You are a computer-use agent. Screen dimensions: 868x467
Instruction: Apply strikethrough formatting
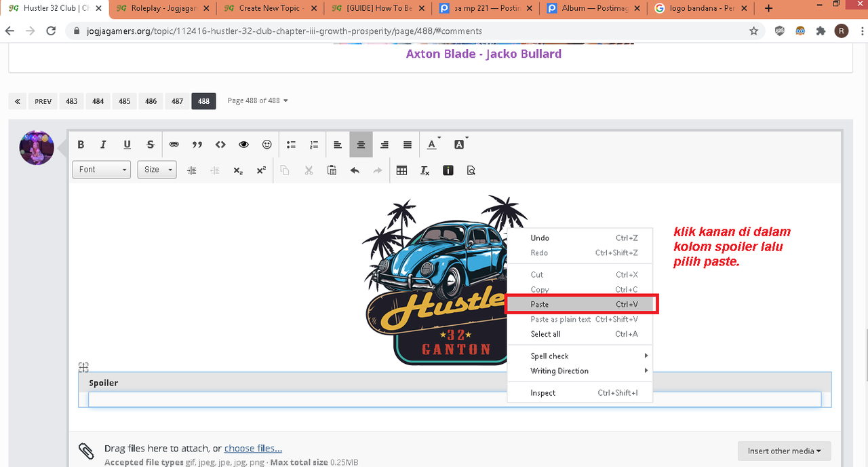151,145
